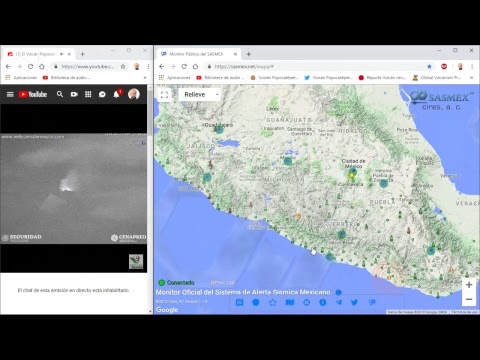
Task: Click the Google logo on the map
Action: pos(167,310)
